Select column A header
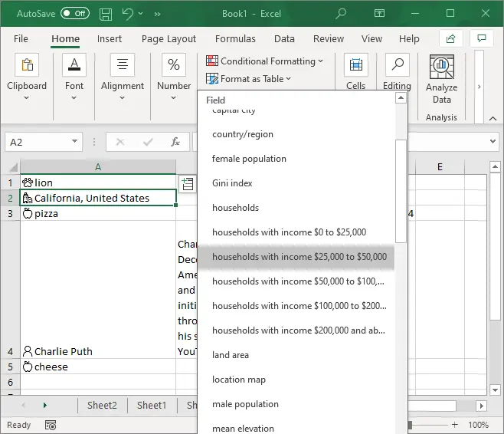Screen dimensions: 504x434 pos(98,167)
